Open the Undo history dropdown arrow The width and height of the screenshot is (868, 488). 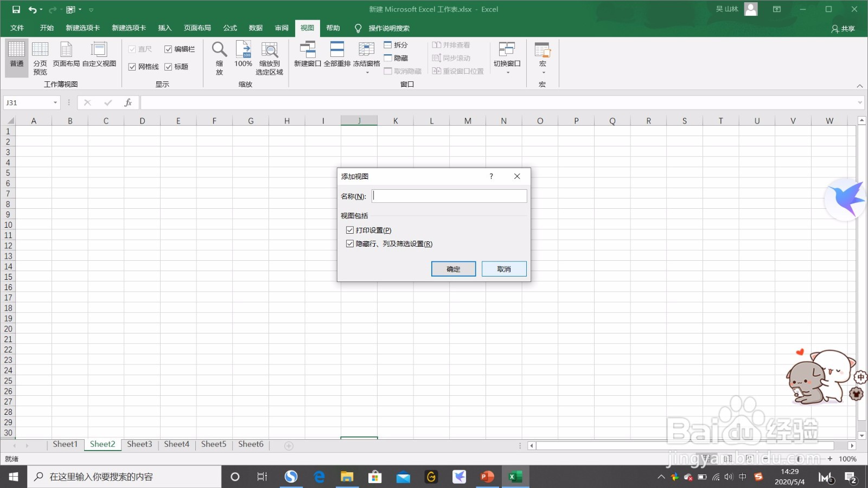(41, 10)
